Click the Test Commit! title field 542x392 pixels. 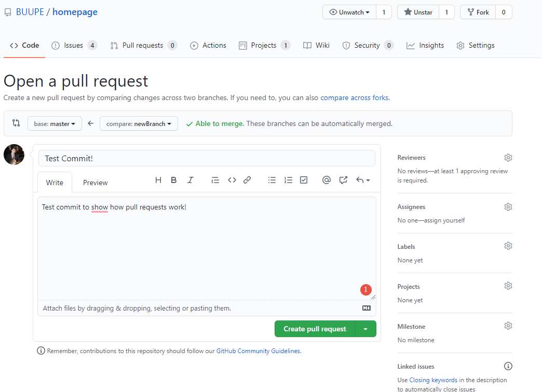207,158
